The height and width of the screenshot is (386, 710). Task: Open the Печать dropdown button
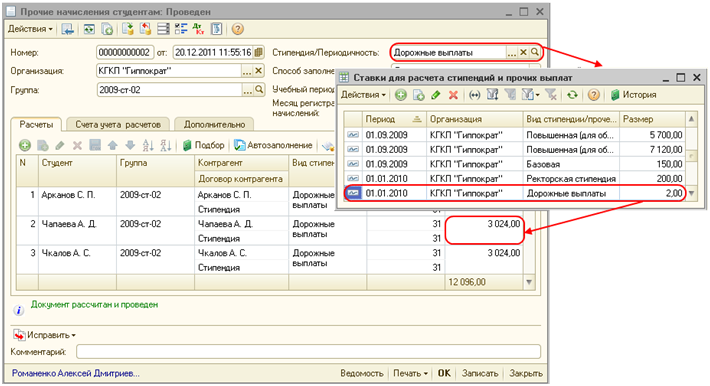point(410,373)
